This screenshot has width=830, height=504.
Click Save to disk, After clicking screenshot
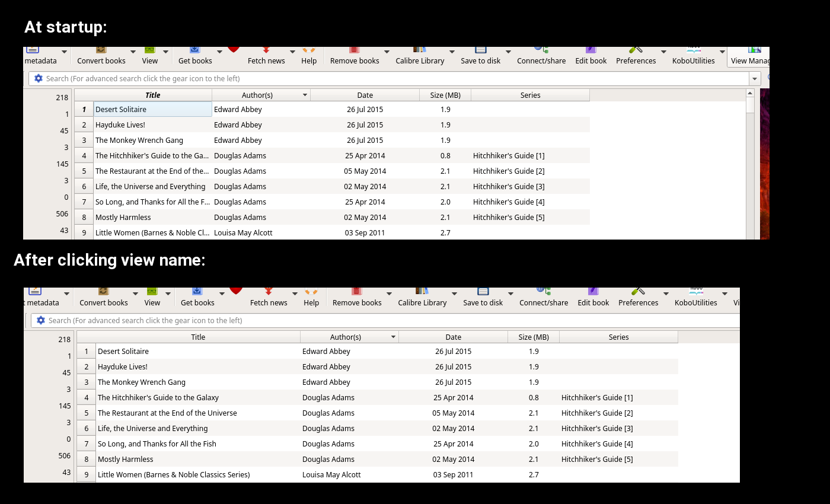click(483, 298)
